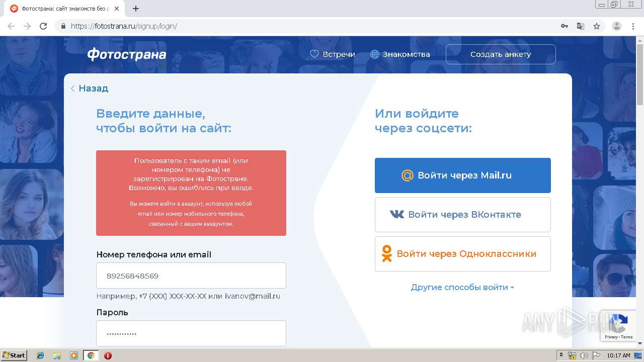Log in via ВКонтакте
This screenshot has width=644, height=362.
tap(463, 215)
